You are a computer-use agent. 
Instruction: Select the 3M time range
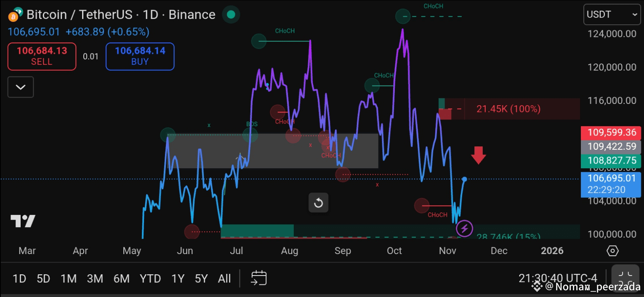tap(95, 278)
